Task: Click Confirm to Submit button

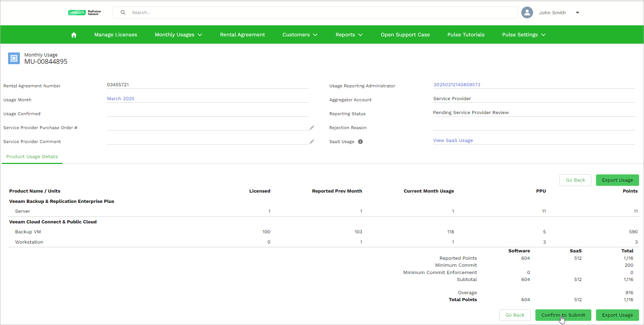Action: [563, 315]
